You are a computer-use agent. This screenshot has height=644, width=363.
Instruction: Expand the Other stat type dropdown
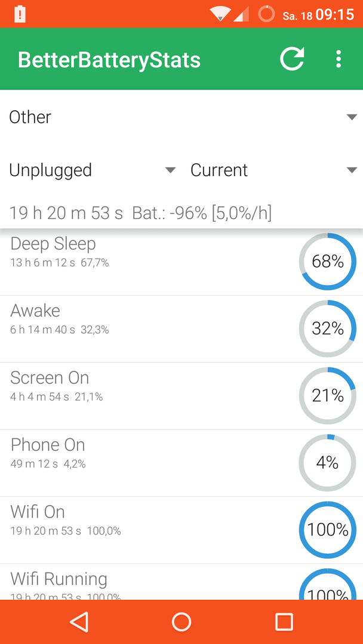click(181, 117)
